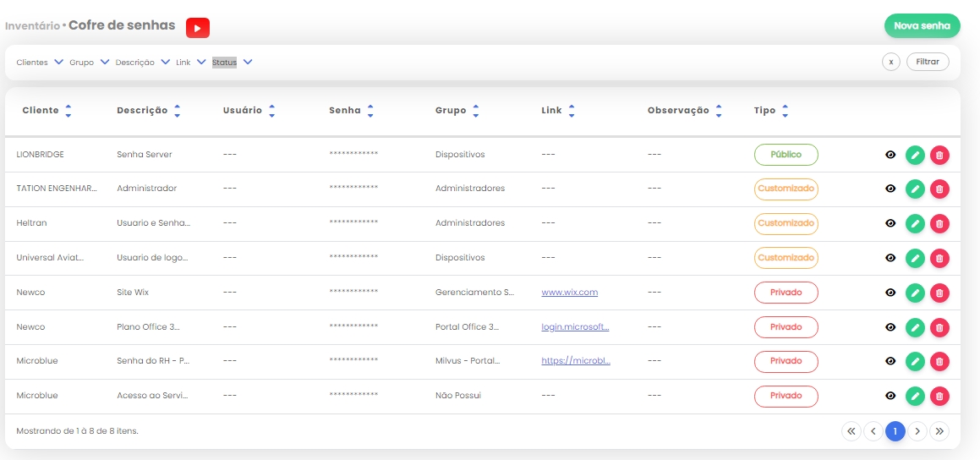The image size is (980, 460).
Task: Sort table by Cliente column
Action: pyautogui.click(x=68, y=111)
